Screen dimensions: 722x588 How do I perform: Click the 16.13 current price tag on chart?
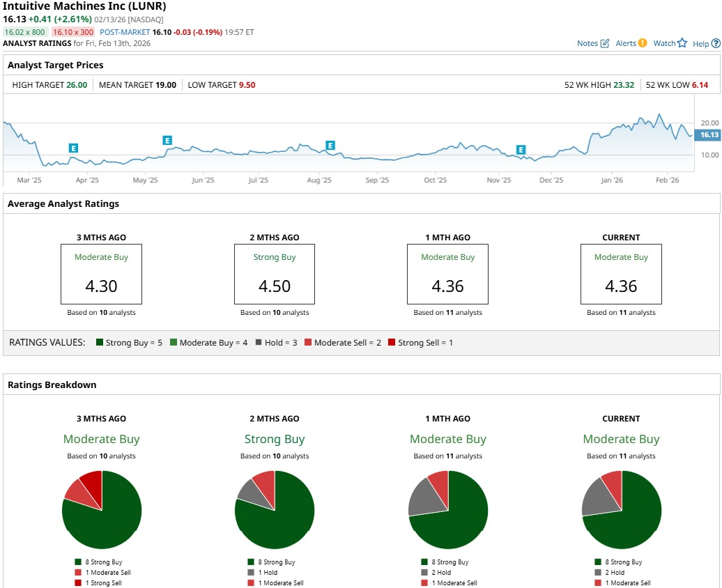point(708,135)
